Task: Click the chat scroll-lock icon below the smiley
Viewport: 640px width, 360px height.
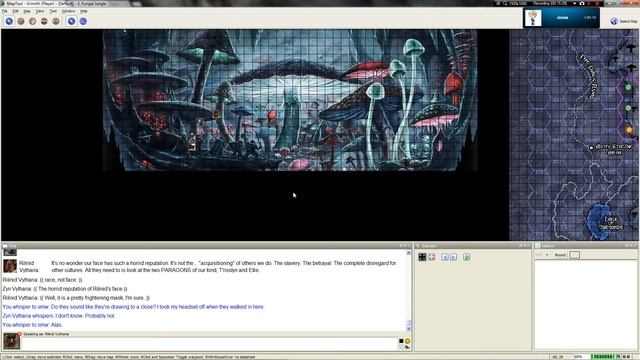Action: (407, 347)
